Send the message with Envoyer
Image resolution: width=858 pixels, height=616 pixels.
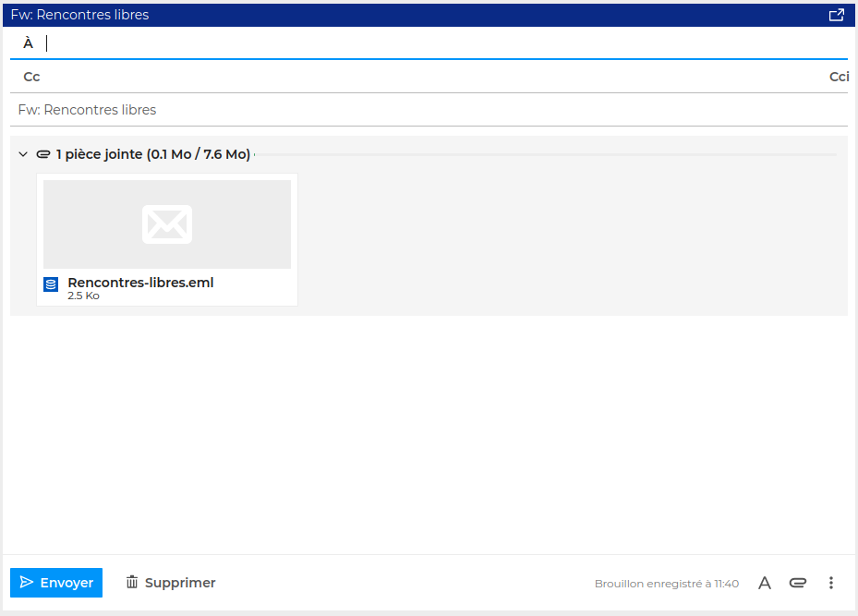[x=56, y=583]
